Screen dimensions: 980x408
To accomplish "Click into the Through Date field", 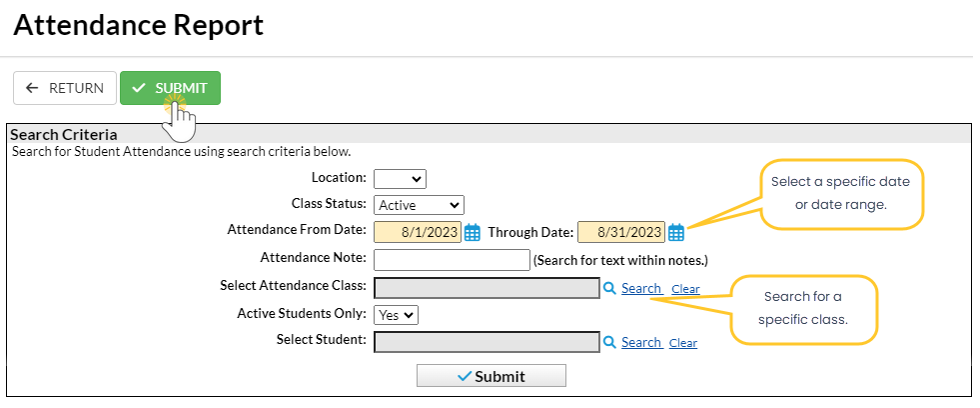I will click(x=621, y=232).
